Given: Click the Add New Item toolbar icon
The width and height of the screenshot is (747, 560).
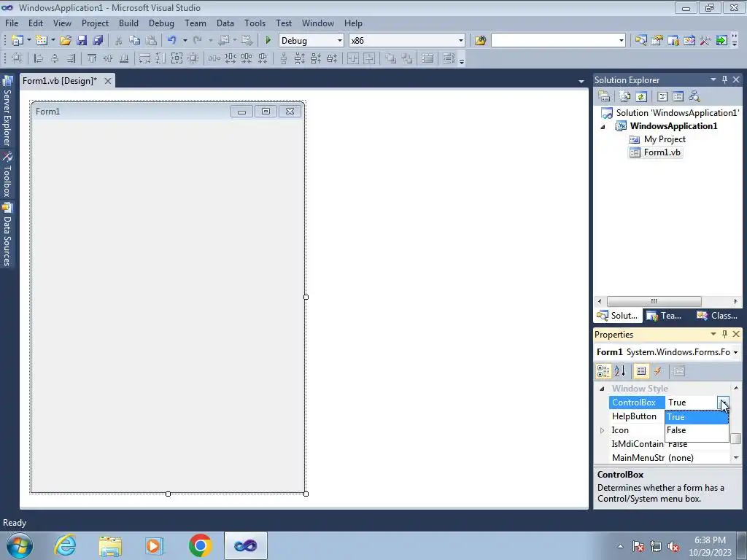Looking at the screenshot, I should [42, 41].
